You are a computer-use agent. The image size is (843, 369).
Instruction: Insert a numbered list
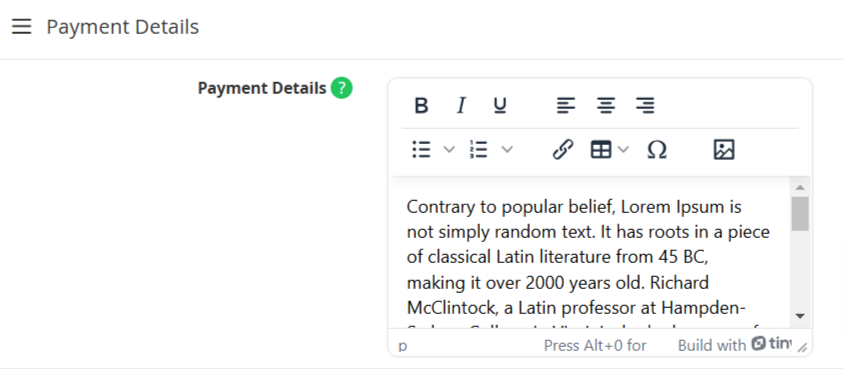[x=478, y=150]
